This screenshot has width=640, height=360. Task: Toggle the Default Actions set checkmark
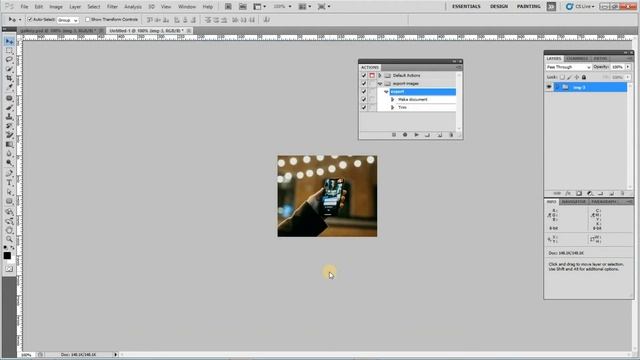364,76
